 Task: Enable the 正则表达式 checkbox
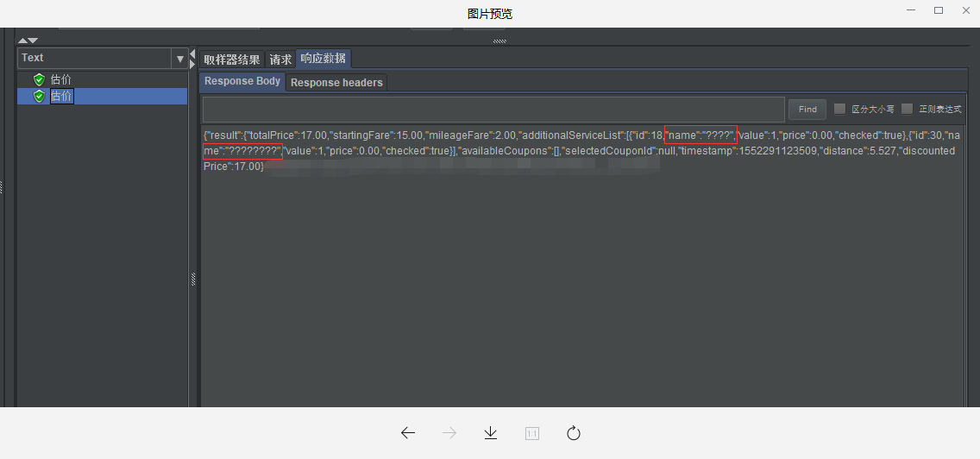(907, 109)
